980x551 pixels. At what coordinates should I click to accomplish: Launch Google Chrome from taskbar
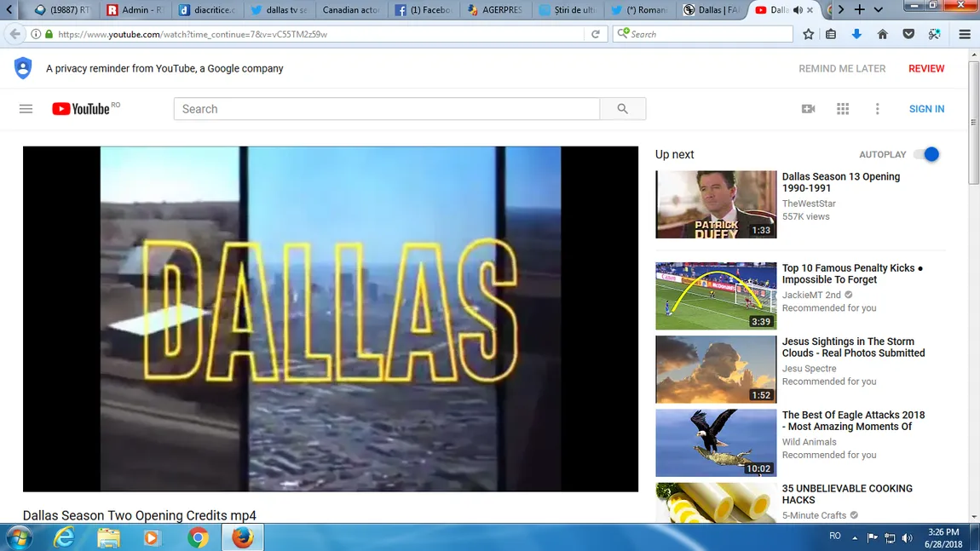[x=198, y=537]
